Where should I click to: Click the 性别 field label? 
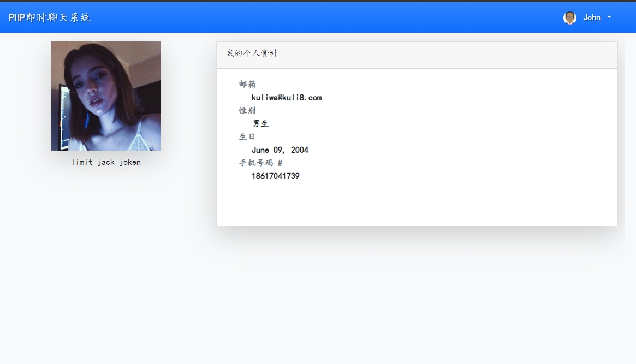[x=247, y=110]
